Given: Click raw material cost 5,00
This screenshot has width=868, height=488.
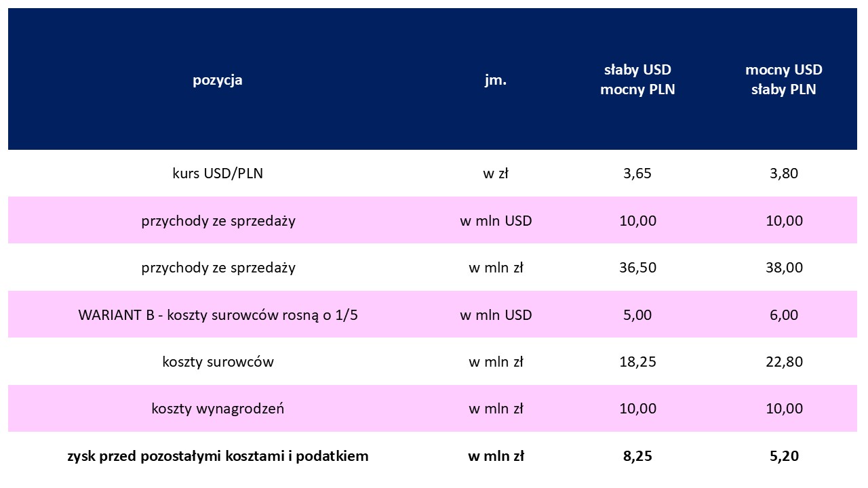Looking at the screenshot, I should (637, 314).
